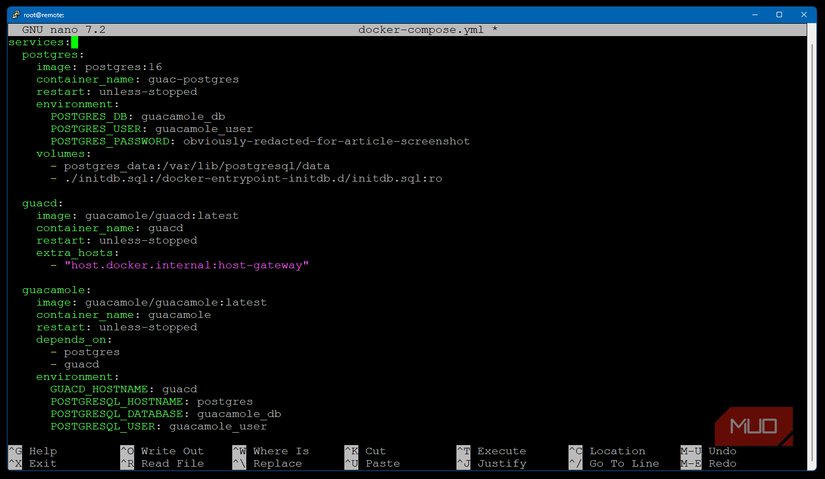Click the 'GNU nano 7.2' version label
This screenshot has width=825, height=479.
click(64, 30)
